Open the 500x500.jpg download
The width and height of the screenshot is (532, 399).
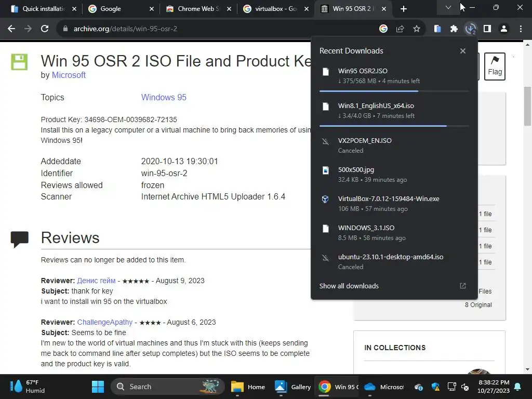[394, 175]
